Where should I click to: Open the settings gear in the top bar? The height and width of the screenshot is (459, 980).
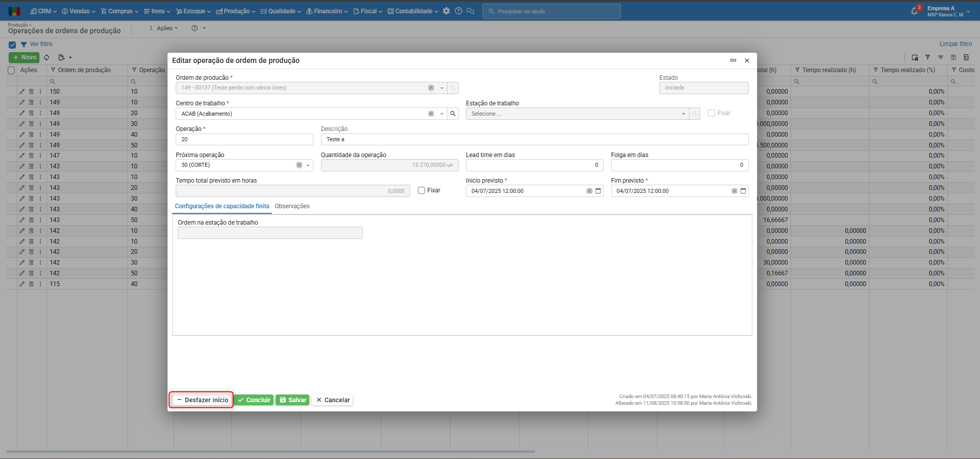446,11
